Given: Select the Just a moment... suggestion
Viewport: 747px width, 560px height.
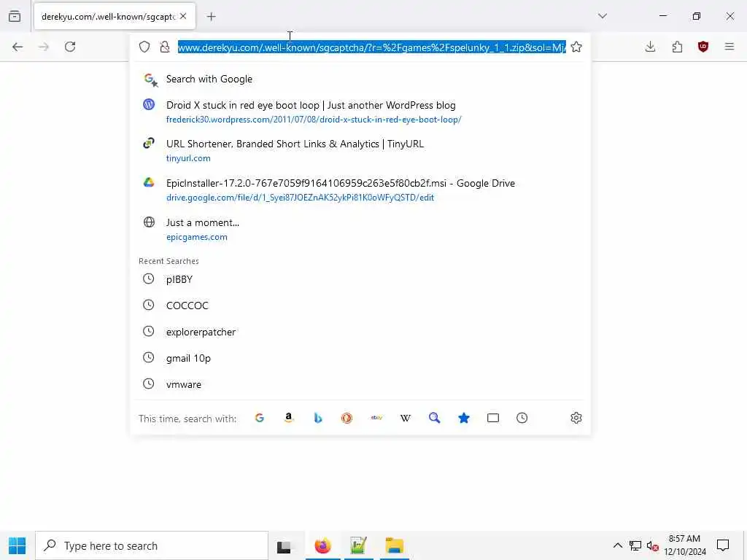Looking at the screenshot, I should [360, 229].
